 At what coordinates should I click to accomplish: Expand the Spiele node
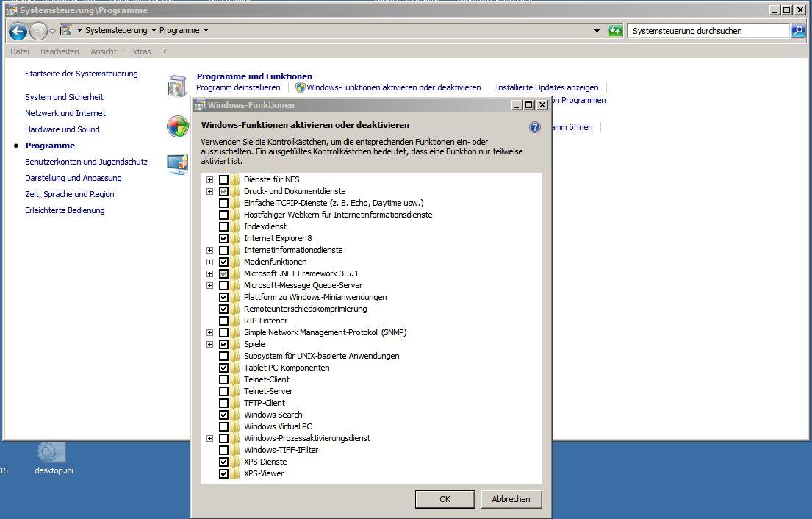point(209,345)
